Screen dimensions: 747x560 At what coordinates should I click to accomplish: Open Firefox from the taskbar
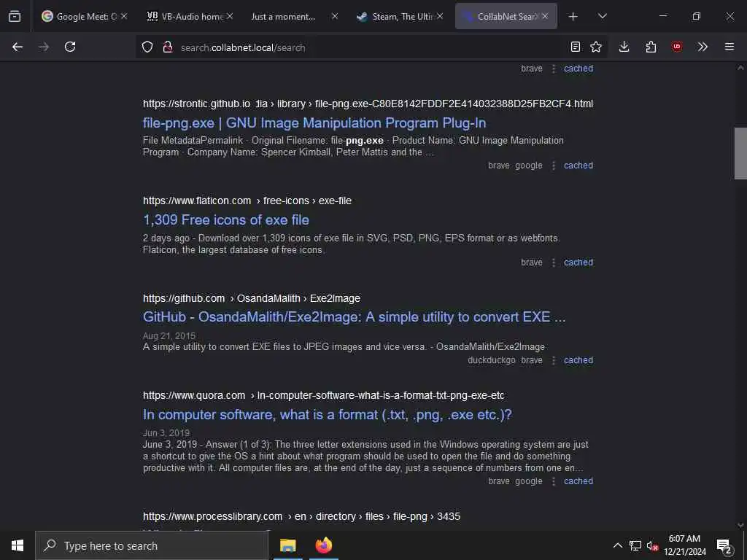click(x=324, y=545)
